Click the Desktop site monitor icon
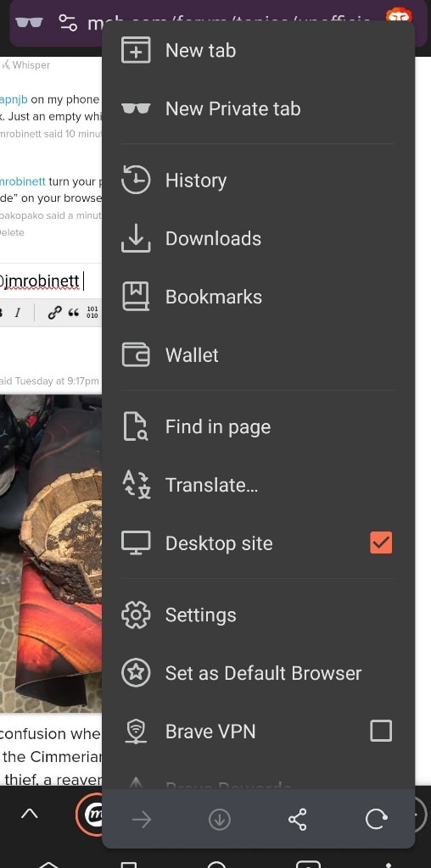This screenshot has width=431, height=868. point(136,543)
